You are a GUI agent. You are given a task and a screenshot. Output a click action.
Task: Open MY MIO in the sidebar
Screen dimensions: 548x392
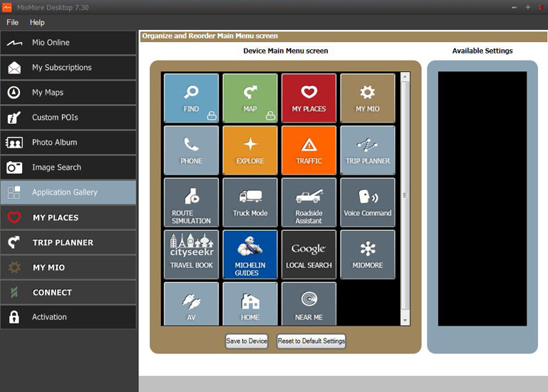click(68, 267)
